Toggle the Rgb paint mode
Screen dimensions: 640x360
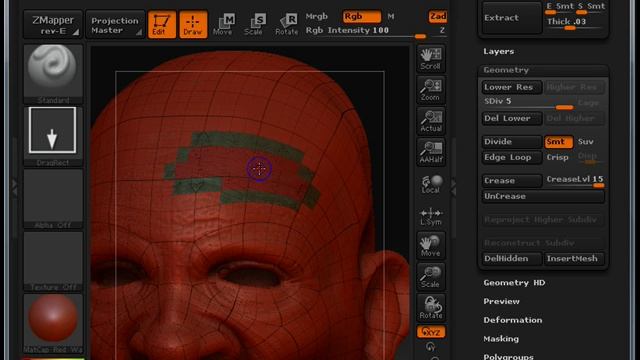(362, 16)
